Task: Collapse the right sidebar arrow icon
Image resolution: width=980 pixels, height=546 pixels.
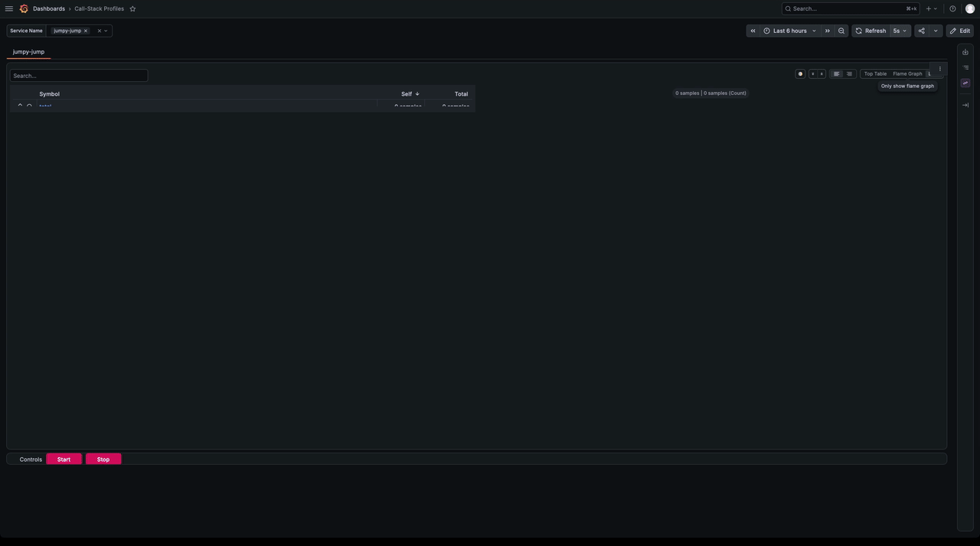Action: click(965, 105)
